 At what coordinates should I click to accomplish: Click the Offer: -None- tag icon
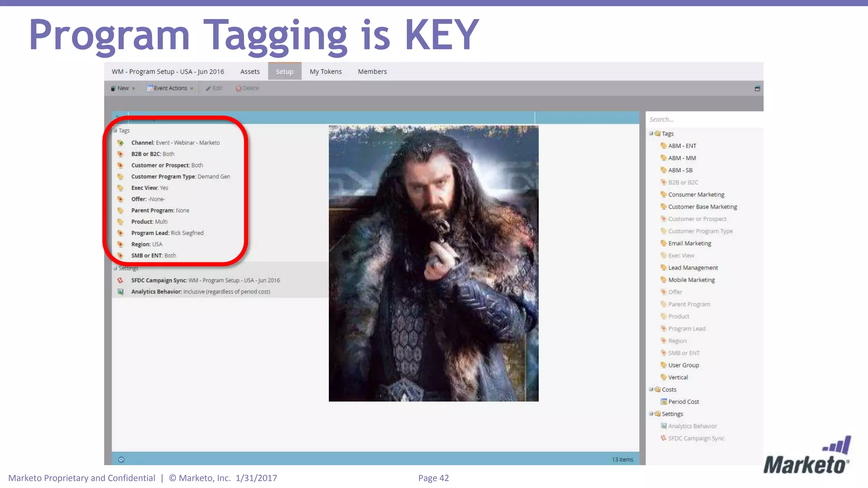pyautogui.click(x=120, y=199)
